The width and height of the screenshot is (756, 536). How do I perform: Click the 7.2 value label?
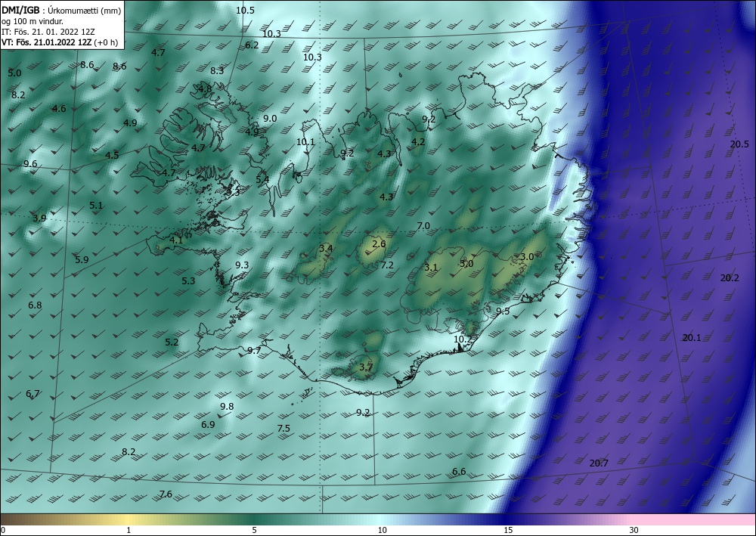click(x=387, y=265)
